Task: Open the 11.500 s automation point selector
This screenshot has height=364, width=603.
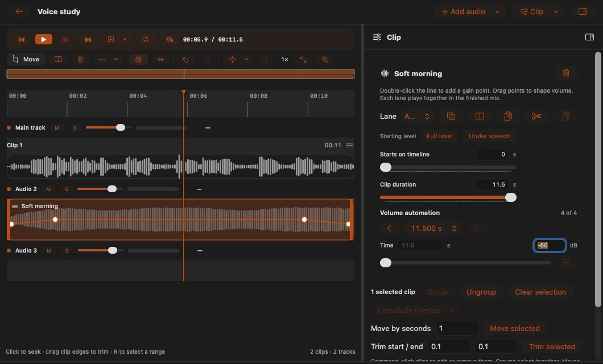Action: point(433,228)
